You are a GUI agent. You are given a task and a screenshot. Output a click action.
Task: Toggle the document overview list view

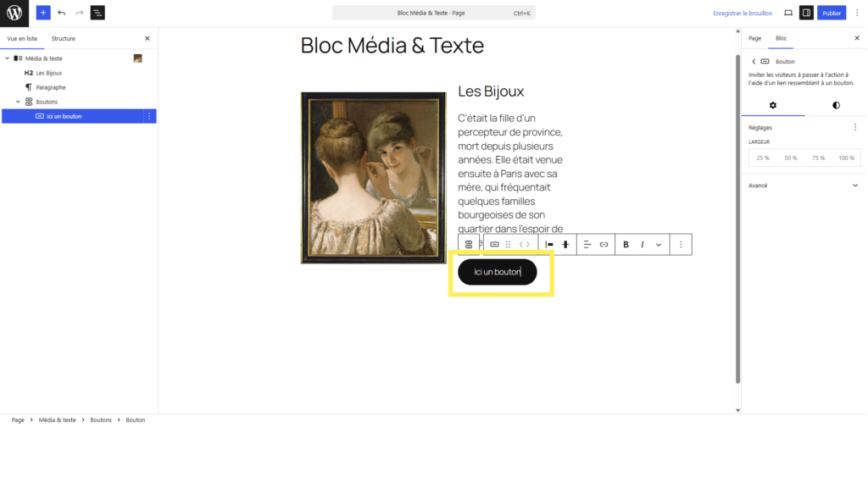click(x=97, y=13)
